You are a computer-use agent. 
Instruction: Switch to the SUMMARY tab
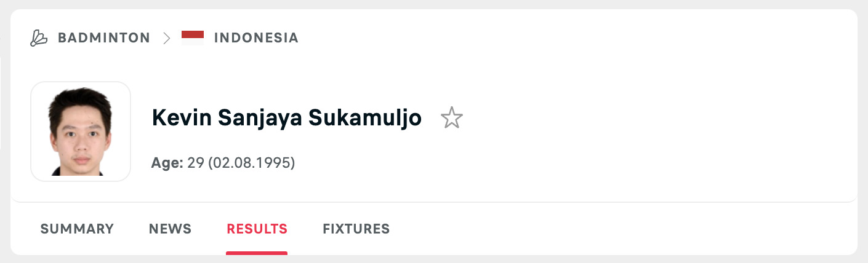[x=77, y=229]
